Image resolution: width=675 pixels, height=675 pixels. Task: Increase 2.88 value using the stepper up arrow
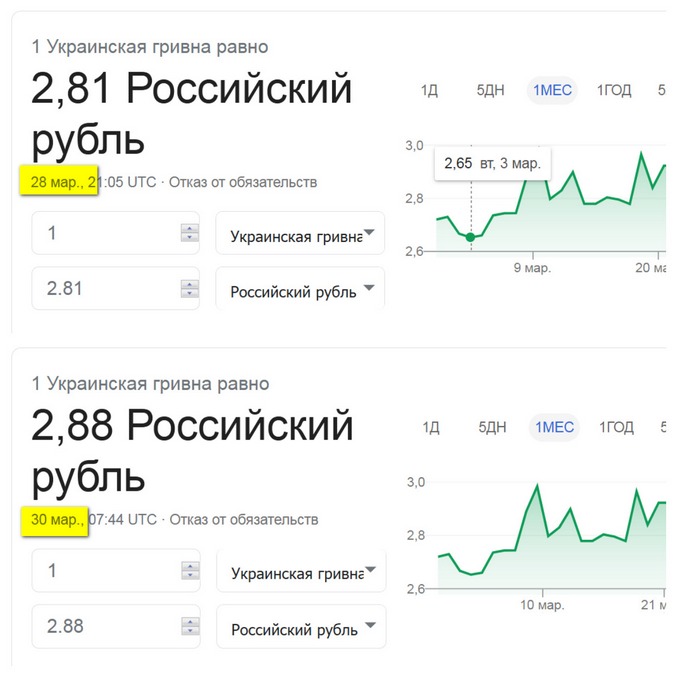(190, 622)
